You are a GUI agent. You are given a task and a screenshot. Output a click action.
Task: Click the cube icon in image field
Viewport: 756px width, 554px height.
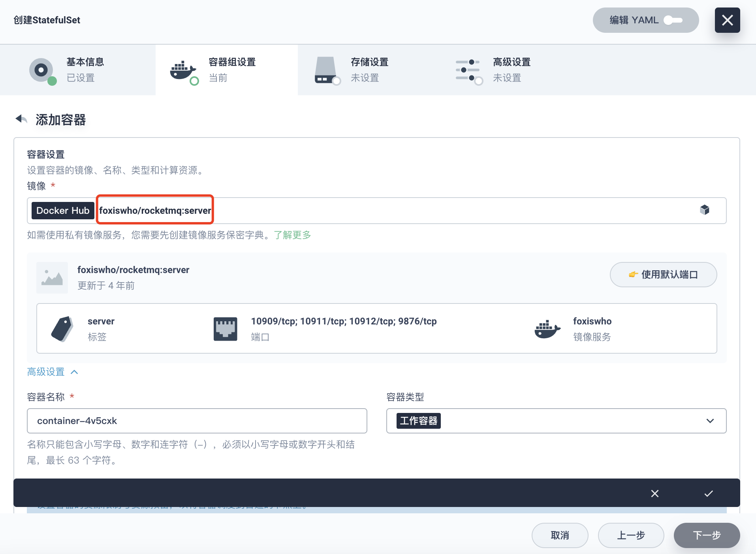click(x=705, y=210)
